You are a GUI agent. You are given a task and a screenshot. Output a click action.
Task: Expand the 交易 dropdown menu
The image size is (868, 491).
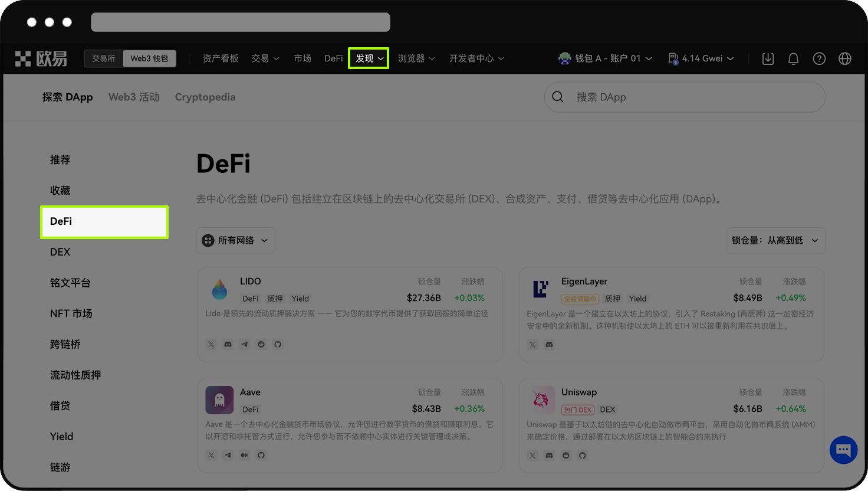[265, 58]
